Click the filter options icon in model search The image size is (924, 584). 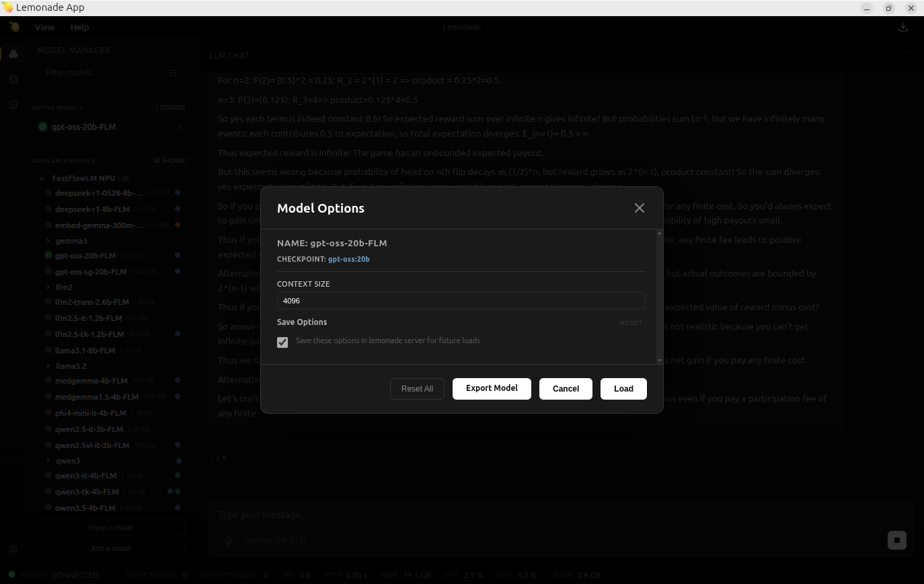(173, 73)
